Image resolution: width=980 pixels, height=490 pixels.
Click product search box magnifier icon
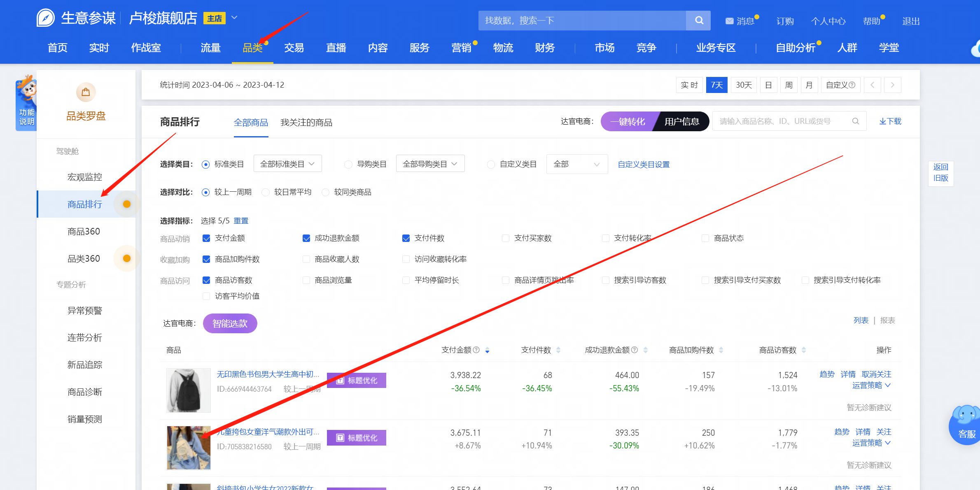[855, 121]
